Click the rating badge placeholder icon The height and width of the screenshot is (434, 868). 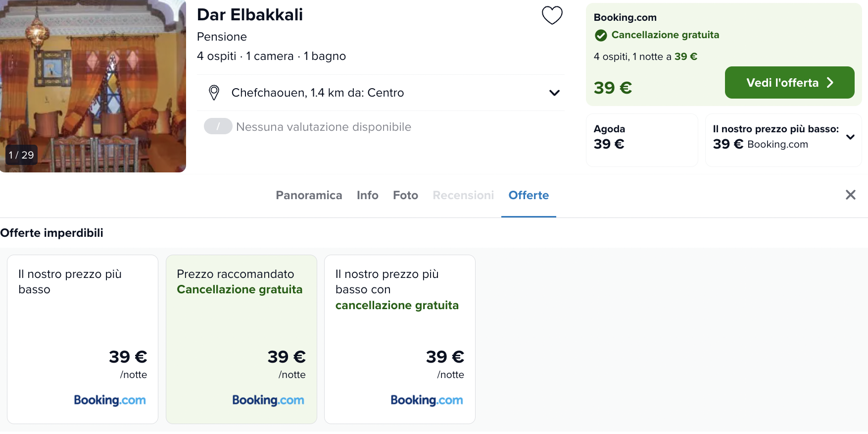218,126
